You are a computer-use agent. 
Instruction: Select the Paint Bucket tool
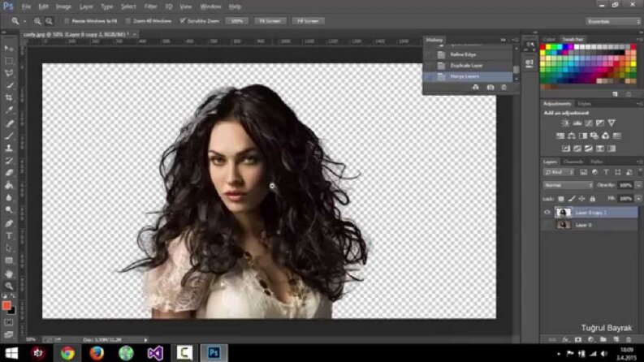click(x=9, y=186)
